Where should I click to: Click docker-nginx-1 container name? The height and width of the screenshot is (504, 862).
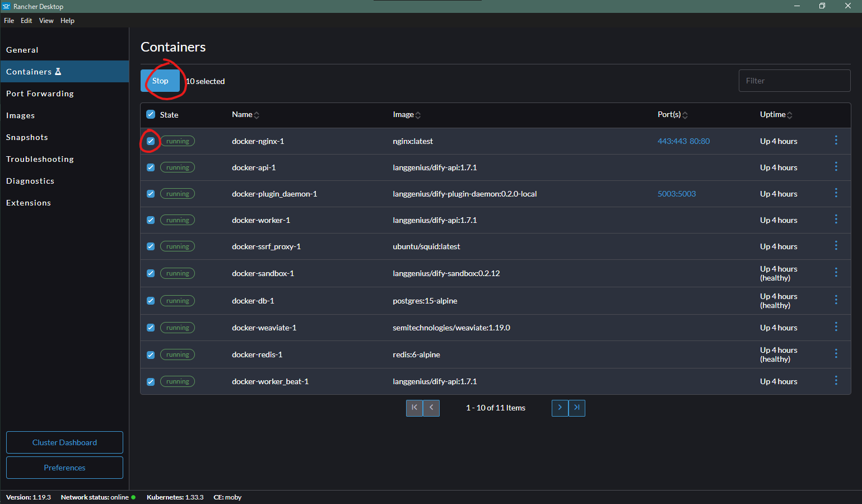pos(258,141)
